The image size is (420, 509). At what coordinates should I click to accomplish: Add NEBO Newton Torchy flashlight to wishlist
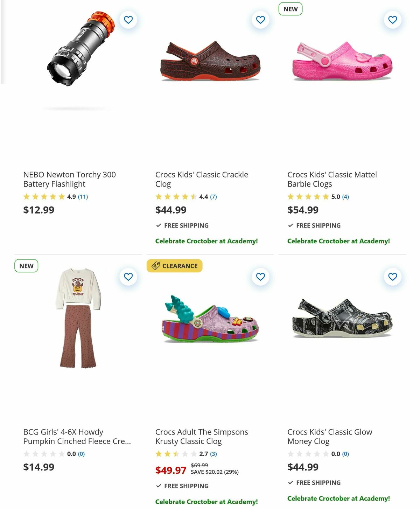point(128,20)
